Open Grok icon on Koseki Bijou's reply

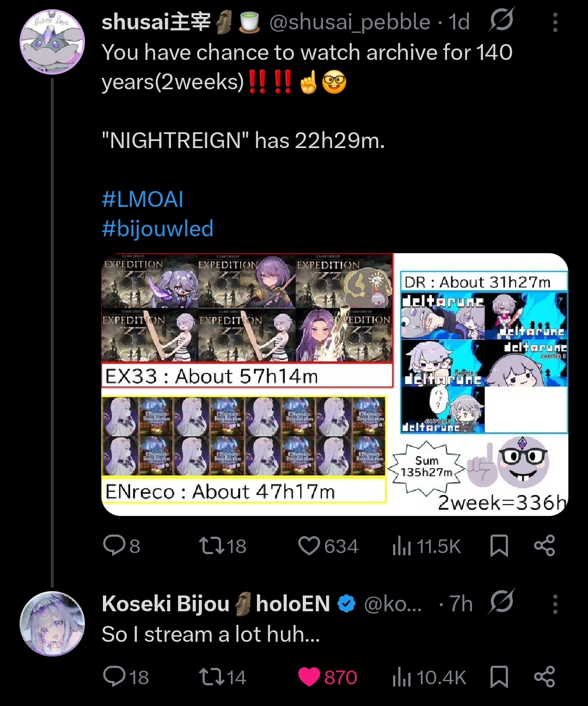click(501, 602)
